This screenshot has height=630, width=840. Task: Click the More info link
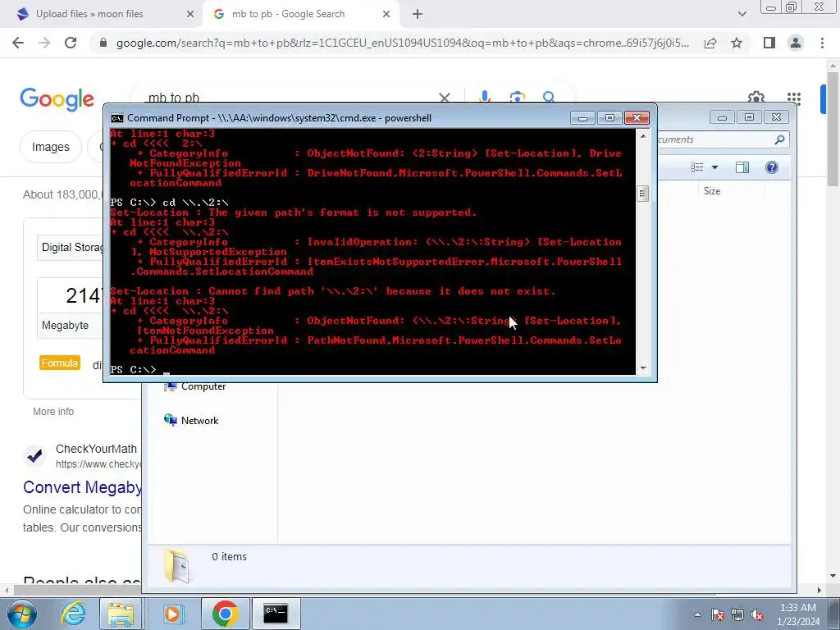coord(53,412)
